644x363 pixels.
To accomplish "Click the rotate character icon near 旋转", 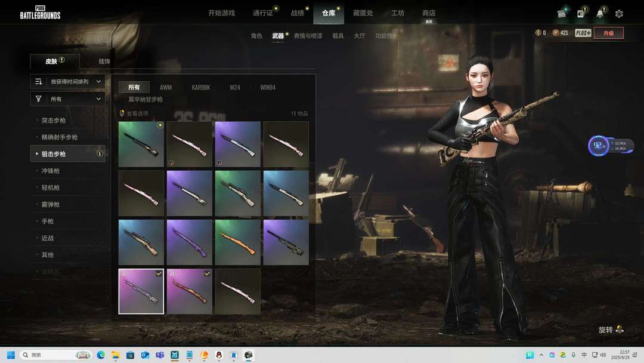I will pyautogui.click(x=620, y=330).
